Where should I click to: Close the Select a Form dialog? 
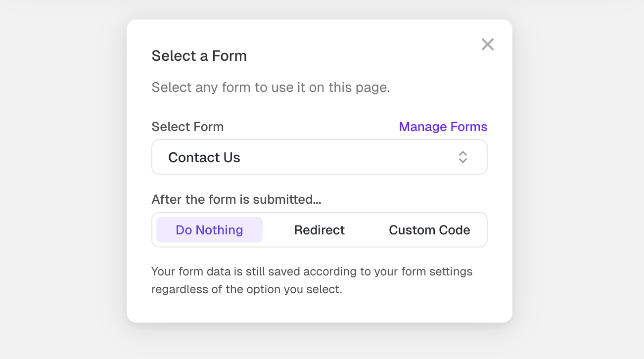click(487, 45)
